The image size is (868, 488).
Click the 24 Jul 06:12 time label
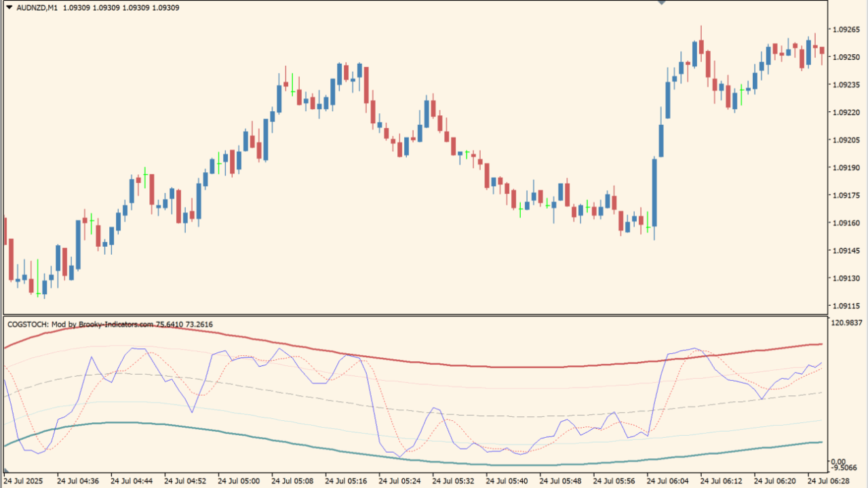pyautogui.click(x=721, y=481)
